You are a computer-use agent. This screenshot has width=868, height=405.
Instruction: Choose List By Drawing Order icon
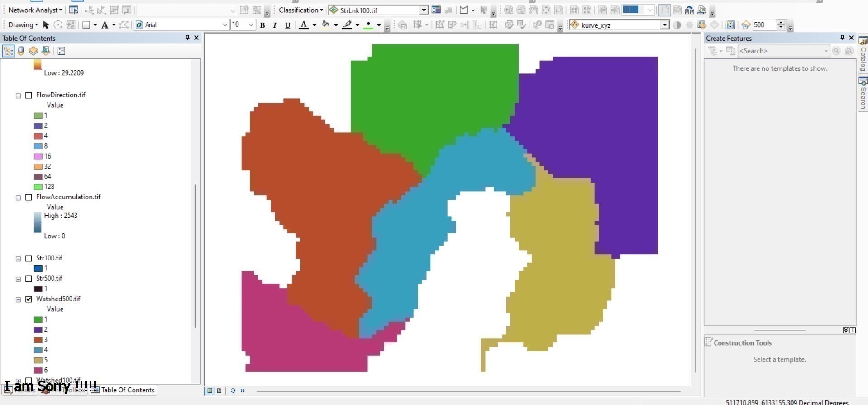click(x=8, y=51)
